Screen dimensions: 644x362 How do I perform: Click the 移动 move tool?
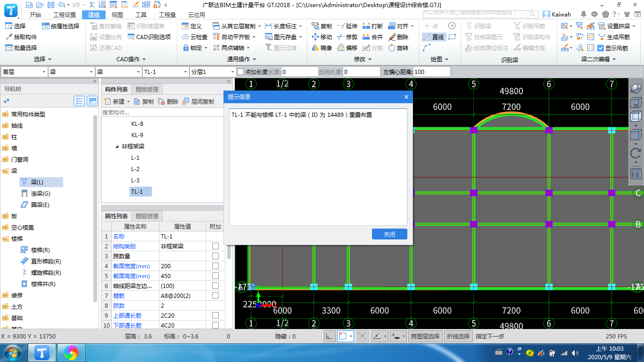(322, 37)
